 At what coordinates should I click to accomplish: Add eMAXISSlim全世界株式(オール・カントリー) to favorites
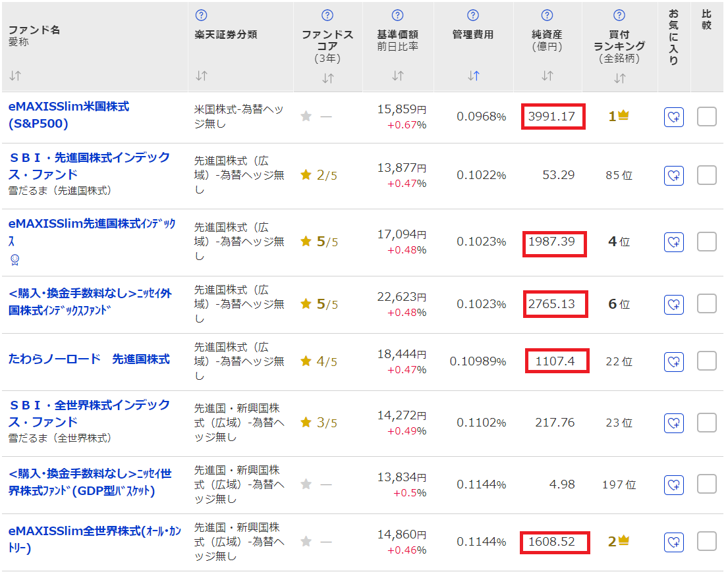pos(674,542)
